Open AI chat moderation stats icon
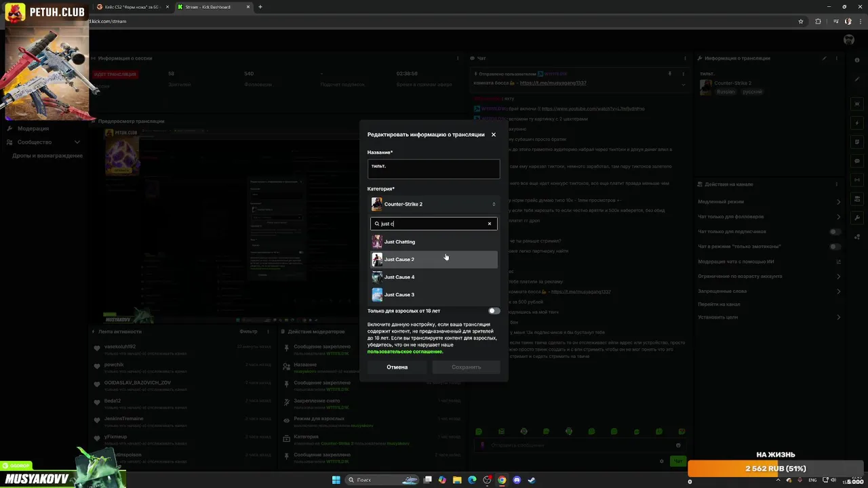 (x=838, y=262)
